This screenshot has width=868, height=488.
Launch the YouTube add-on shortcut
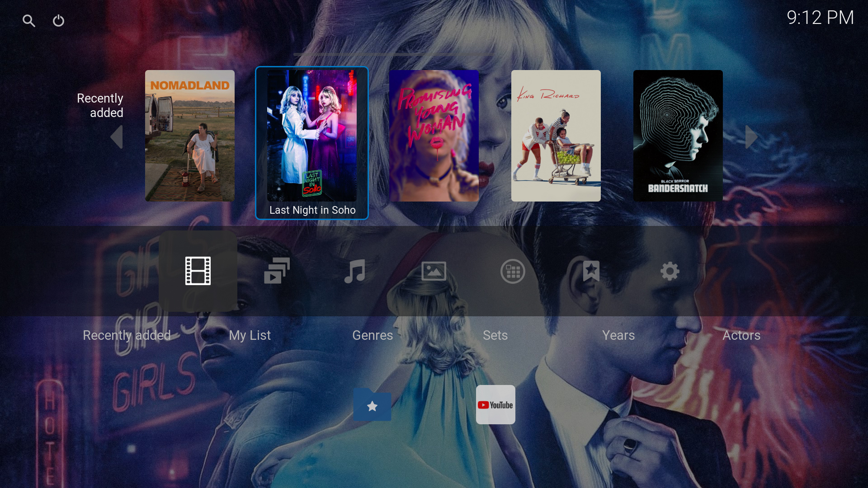point(495,405)
